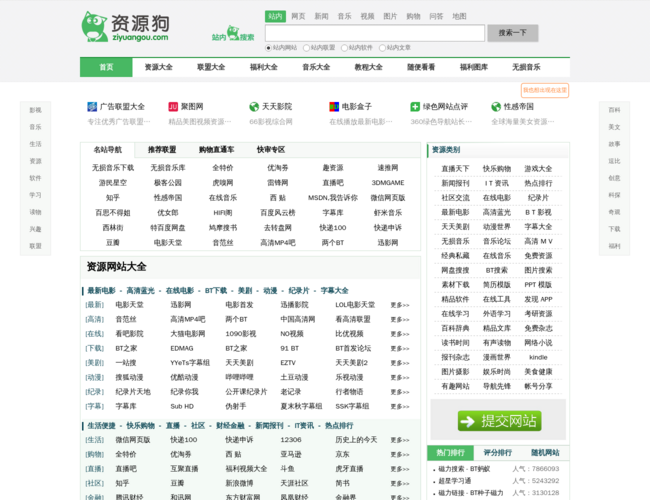Screen dimensions: 650x500
Task: Click the green 提交网站 button
Action: [x=499, y=421]
